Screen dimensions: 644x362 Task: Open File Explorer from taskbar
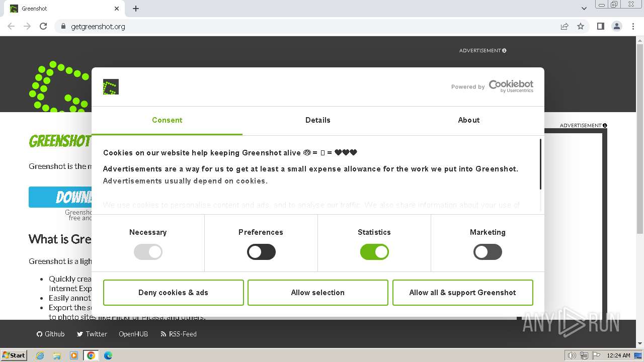pos(57,355)
